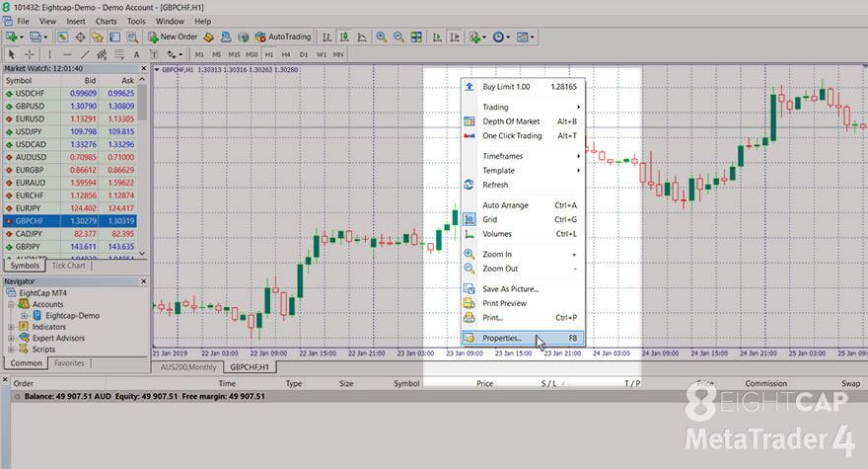Toggle Grid in context menu
Image resolution: width=868 pixels, height=469 pixels.
[x=523, y=219]
